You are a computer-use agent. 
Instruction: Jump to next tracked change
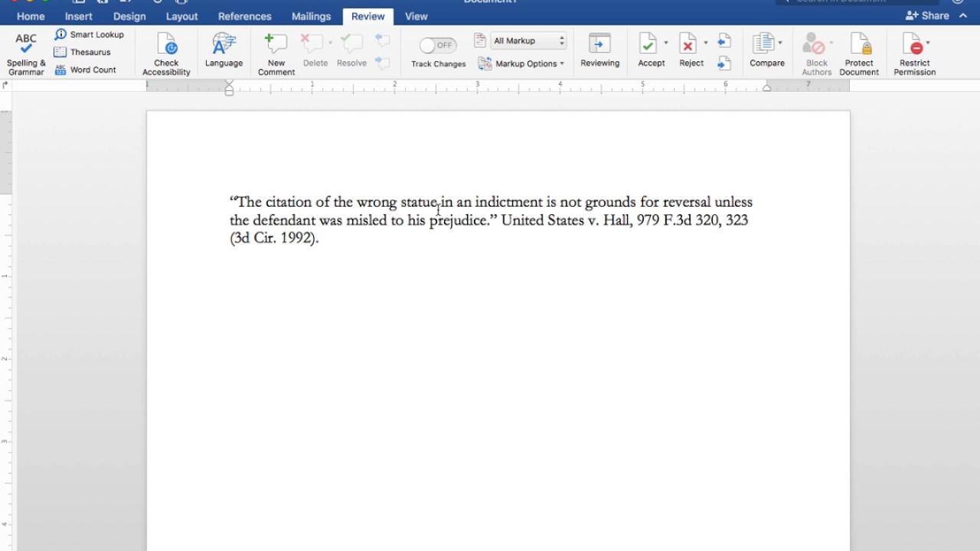tap(724, 63)
